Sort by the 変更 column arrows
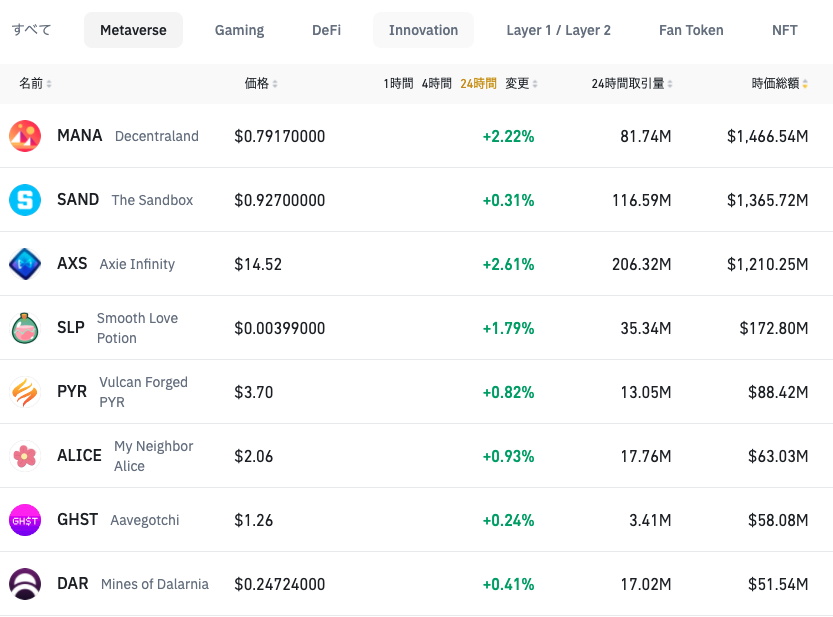833x617 pixels. tap(535, 83)
